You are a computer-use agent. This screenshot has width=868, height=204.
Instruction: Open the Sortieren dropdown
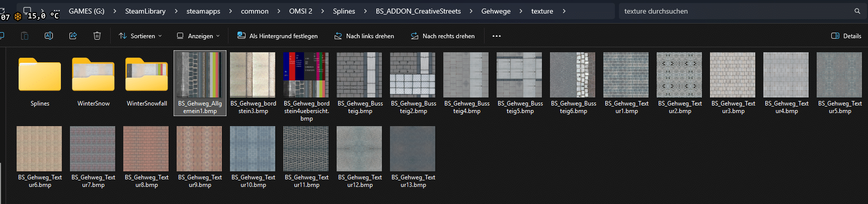140,36
